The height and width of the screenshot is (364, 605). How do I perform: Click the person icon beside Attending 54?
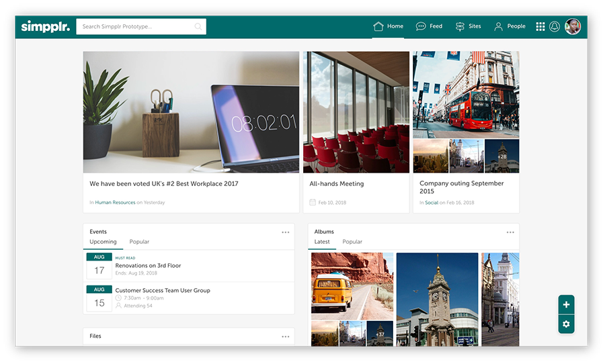118,306
